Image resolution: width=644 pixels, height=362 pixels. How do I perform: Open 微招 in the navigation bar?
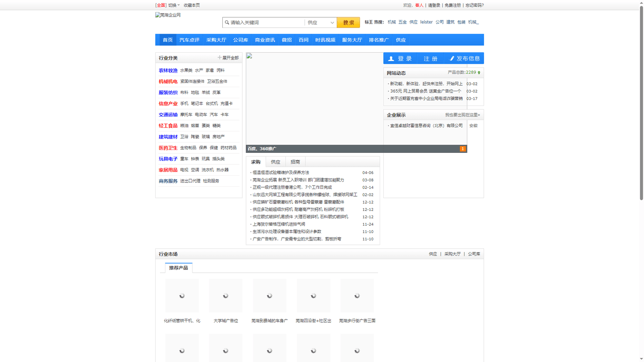pyautogui.click(x=287, y=40)
